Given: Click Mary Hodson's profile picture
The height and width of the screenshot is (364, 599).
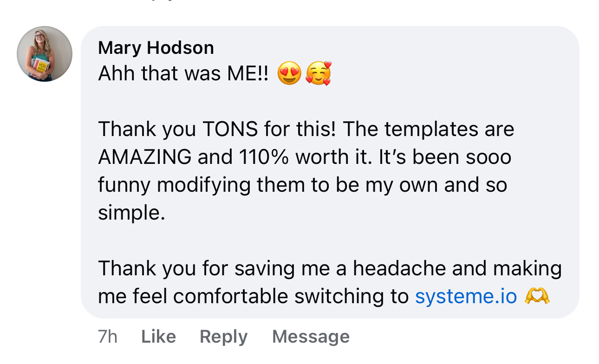Looking at the screenshot, I should [x=45, y=54].
